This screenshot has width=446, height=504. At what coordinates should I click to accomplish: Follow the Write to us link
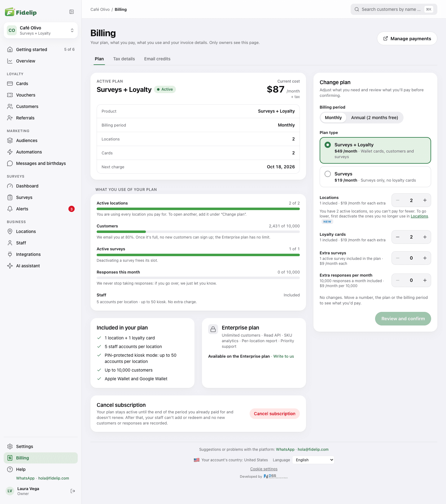(x=284, y=356)
